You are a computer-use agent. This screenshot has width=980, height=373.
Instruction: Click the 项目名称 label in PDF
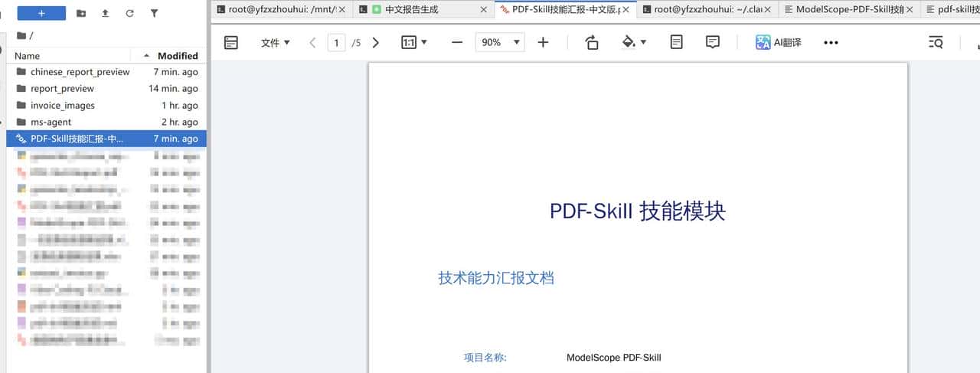(485, 358)
